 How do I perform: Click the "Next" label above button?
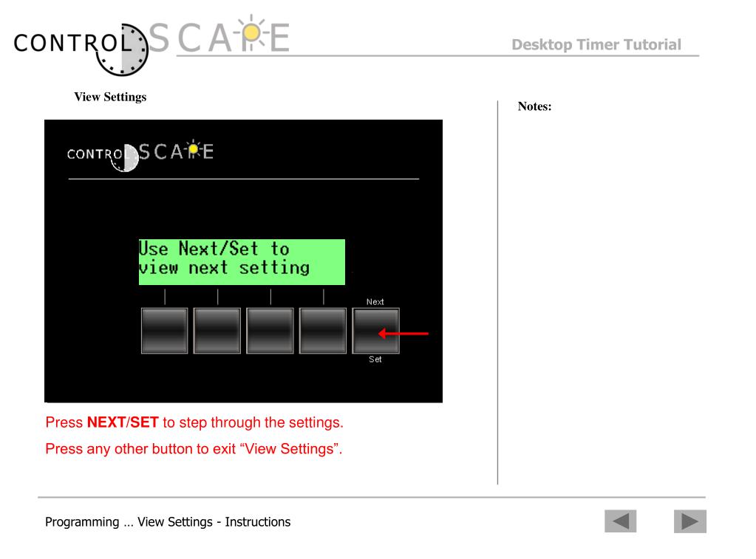(375, 302)
